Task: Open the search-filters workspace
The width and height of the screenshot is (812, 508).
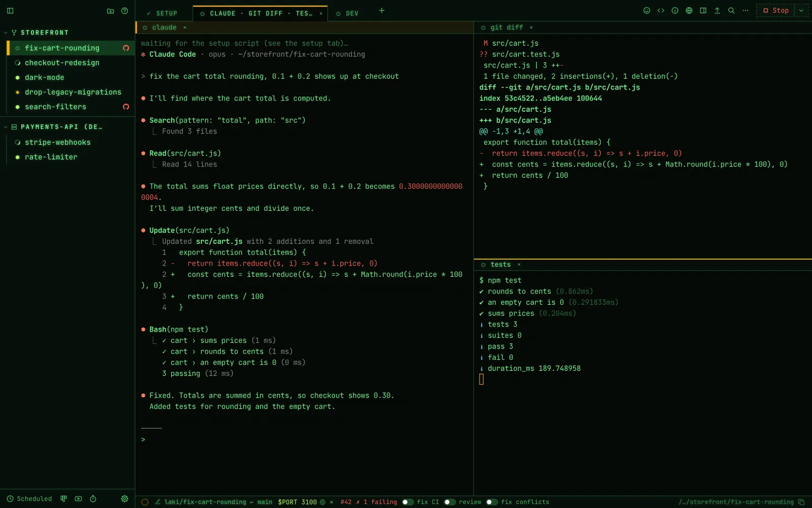Action: (71, 107)
